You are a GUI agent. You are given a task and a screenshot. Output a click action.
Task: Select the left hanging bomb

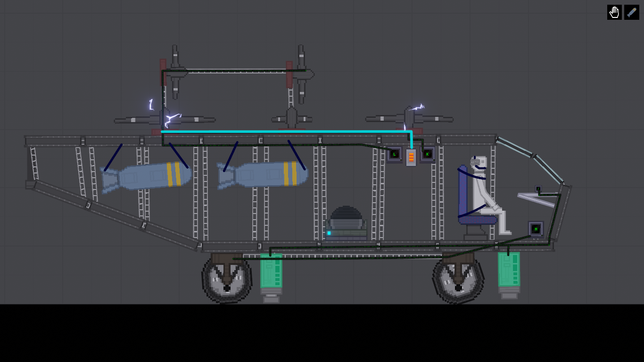coord(146,176)
